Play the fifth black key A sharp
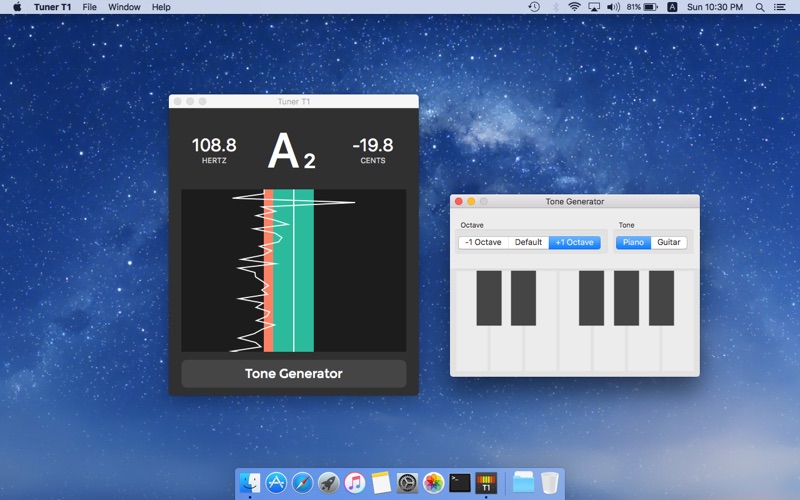800x500 pixels. (661, 298)
